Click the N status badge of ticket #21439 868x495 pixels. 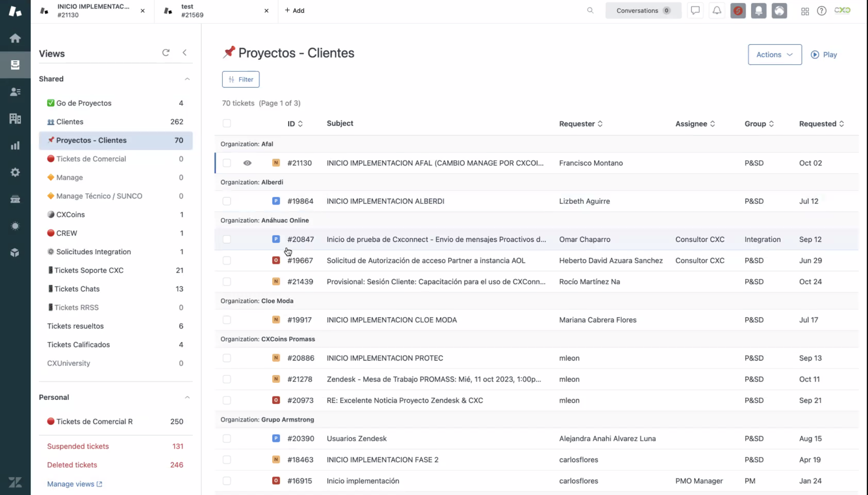click(x=276, y=281)
